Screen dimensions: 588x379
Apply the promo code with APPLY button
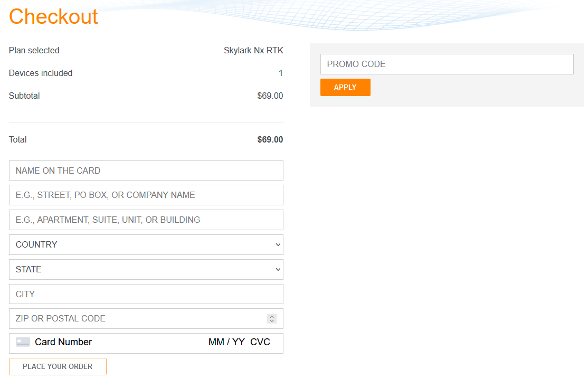pyautogui.click(x=345, y=87)
